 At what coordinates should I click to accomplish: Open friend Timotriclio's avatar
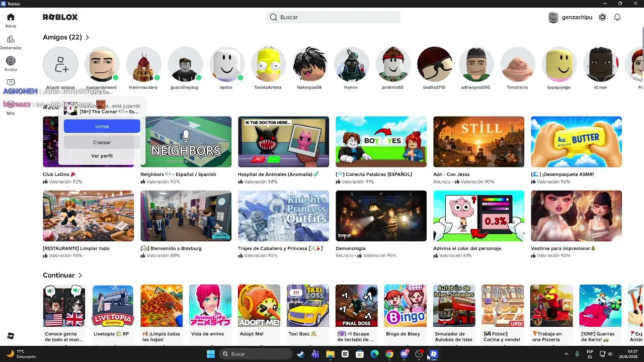[517, 64]
